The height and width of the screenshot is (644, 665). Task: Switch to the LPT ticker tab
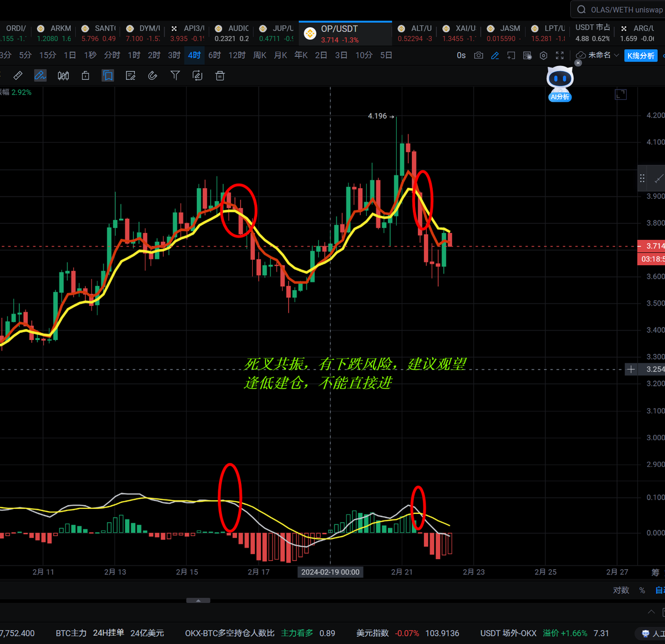(x=548, y=33)
